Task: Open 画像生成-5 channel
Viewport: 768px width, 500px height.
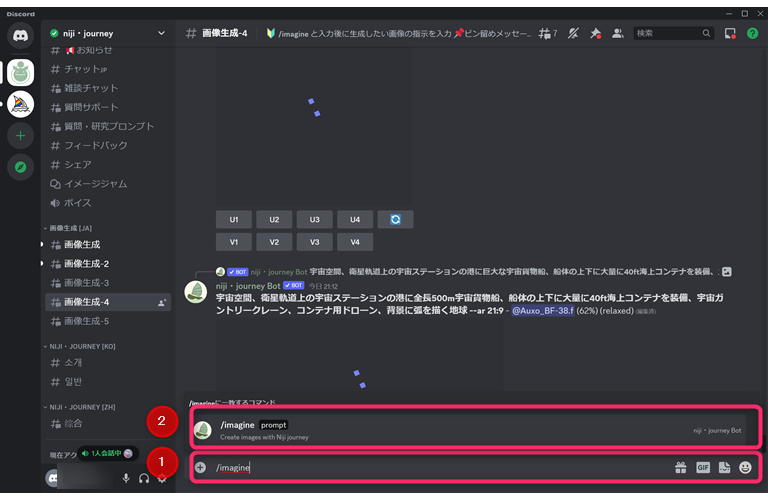Action: tap(108, 321)
